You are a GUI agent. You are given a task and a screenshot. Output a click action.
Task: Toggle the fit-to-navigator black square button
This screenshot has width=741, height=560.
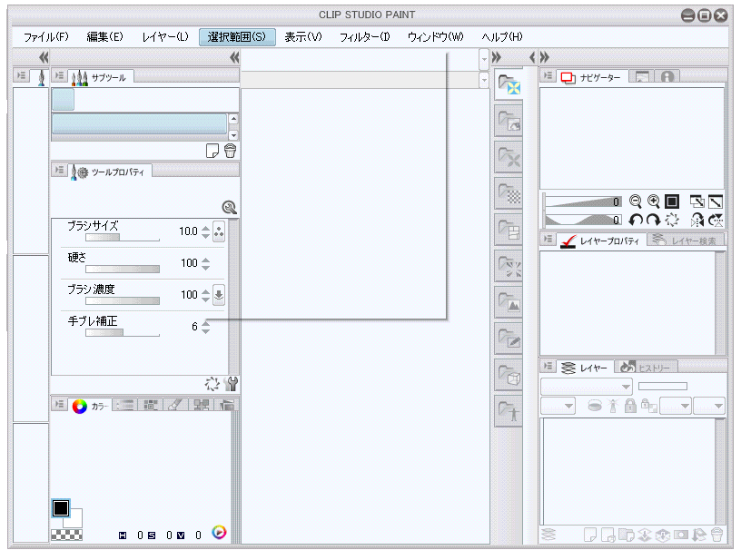[x=672, y=201]
